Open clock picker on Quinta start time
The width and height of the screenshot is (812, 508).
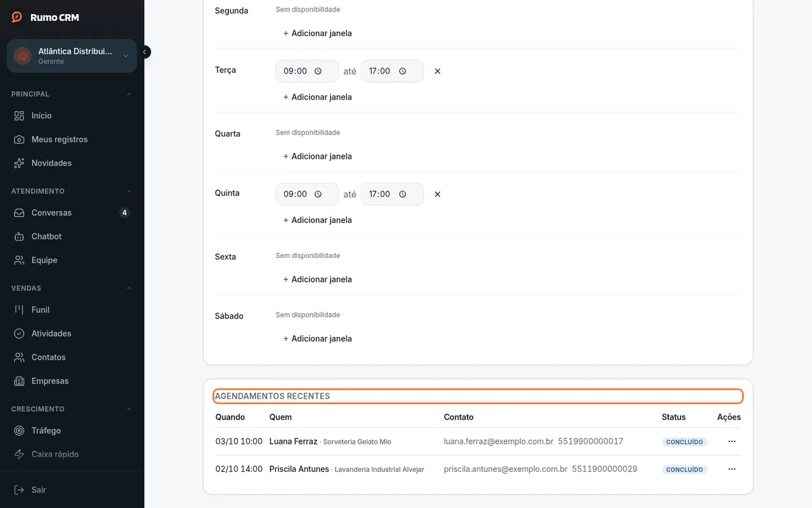tap(318, 194)
